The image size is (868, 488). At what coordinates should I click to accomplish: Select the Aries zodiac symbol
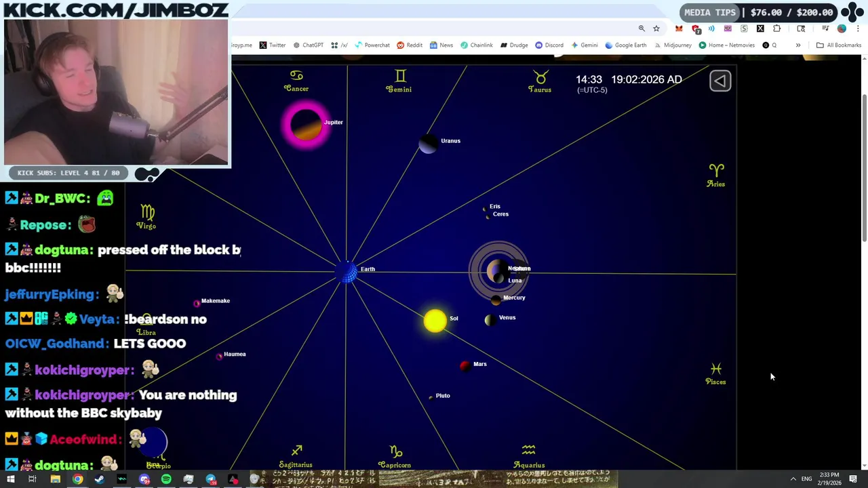click(x=716, y=175)
